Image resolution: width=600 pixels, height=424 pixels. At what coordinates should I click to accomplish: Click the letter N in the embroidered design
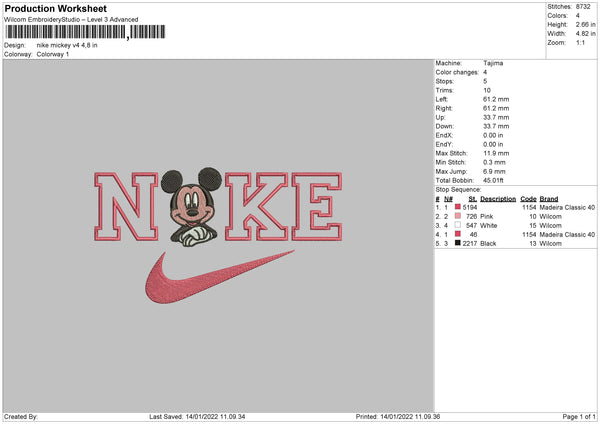[x=126, y=207]
